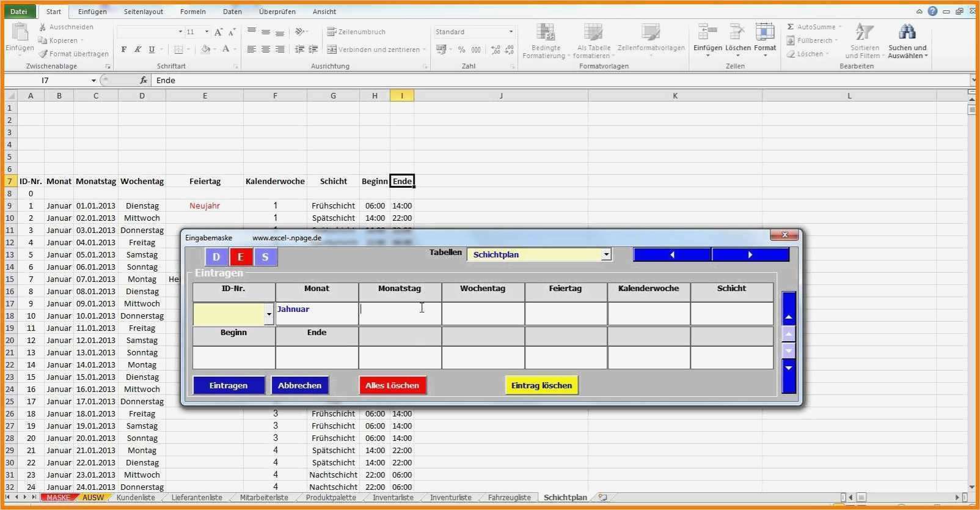Click the blue Eintragen button
This screenshot has width=980, height=510.
[x=229, y=385]
